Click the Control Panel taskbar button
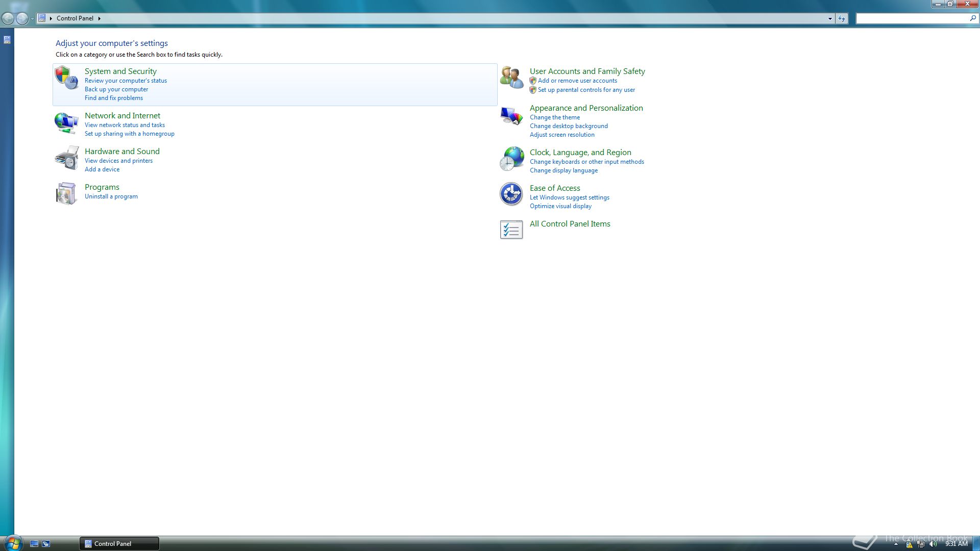 pos(119,544)
